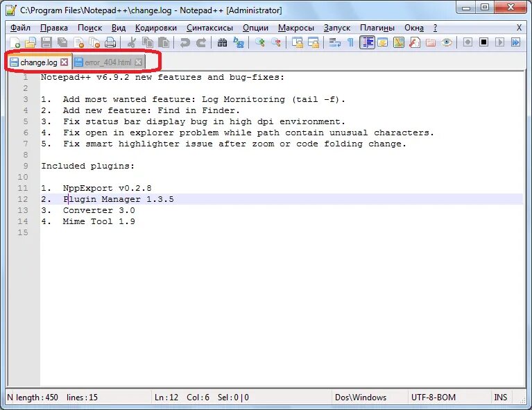Open the Файл menu
The height and width of the screenshot is (410, 532).
20,28
